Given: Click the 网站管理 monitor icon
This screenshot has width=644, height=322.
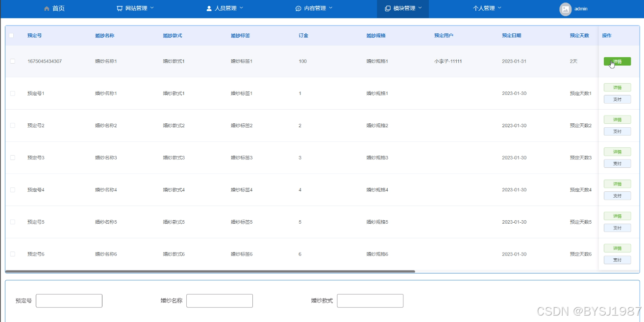Looking at the screenshot, I should tap(120, 8).
